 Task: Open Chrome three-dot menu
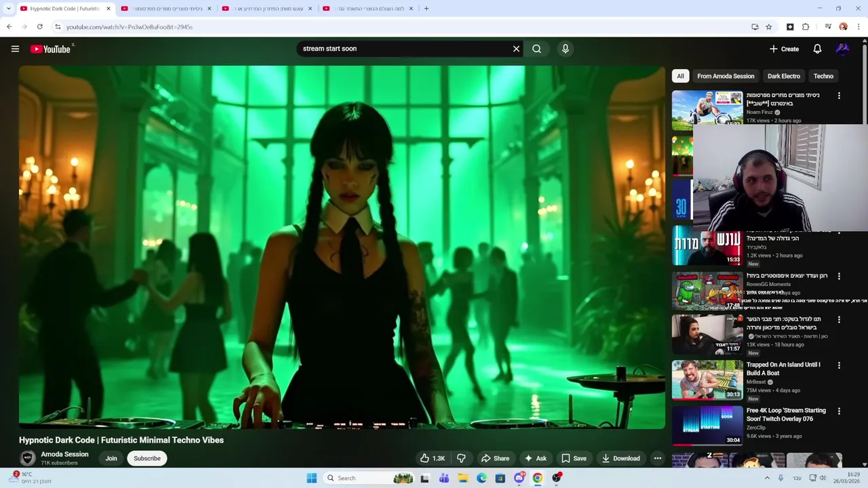(859, 27)
